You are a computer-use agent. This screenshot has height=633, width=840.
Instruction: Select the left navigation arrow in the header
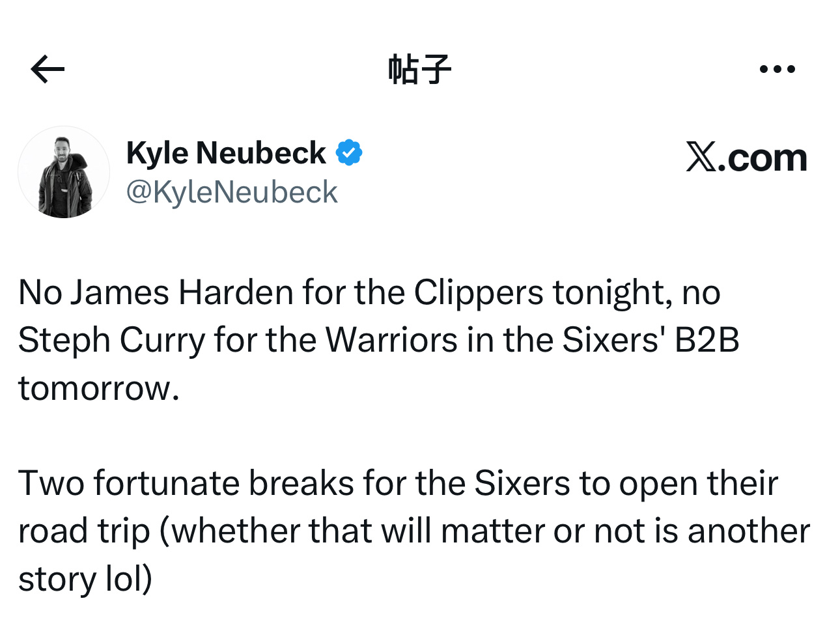click(46, 68)
